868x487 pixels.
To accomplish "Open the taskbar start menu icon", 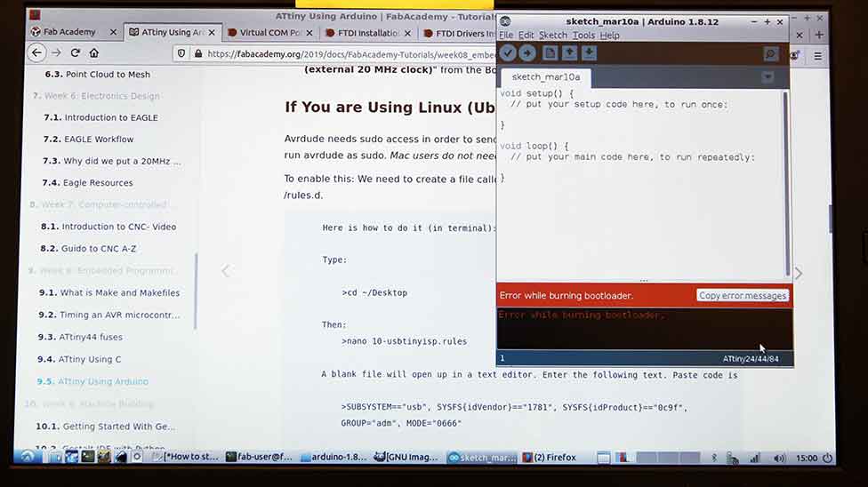I will tap(27, 457).
